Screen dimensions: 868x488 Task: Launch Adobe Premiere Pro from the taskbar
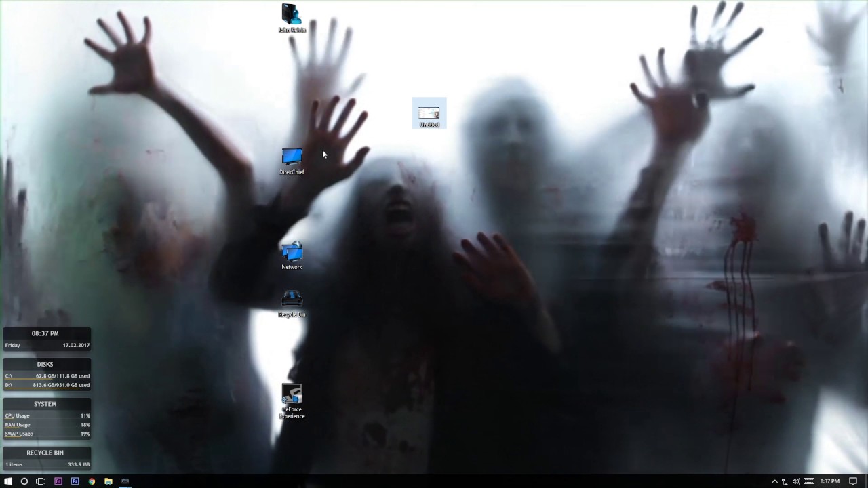58,481
